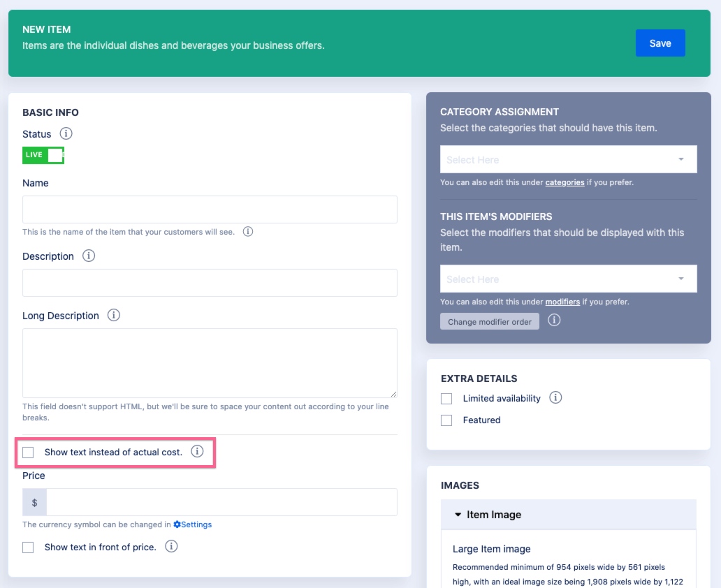Click info icon beside Change modifier order
The image size is (721, 588).
click(x=554, y=320)
